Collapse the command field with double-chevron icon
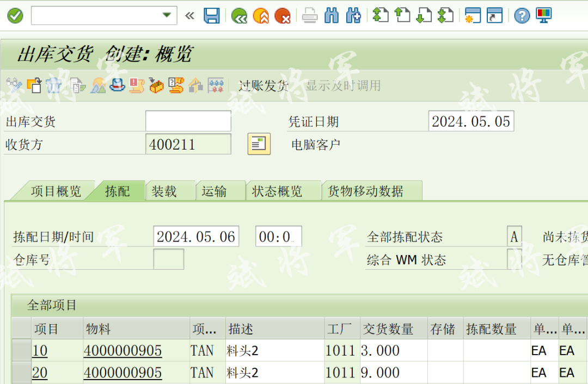This screenshot has height=384, width=588. pos(190,16)
